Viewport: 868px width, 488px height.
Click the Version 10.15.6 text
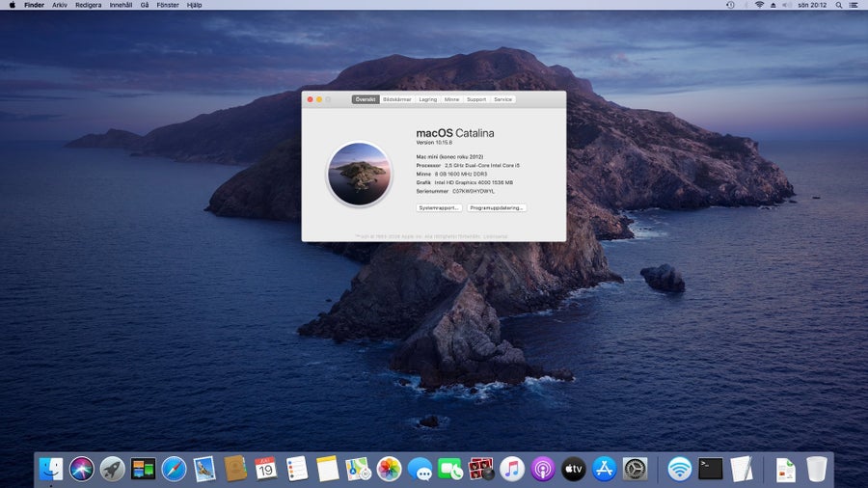(434, 143)
